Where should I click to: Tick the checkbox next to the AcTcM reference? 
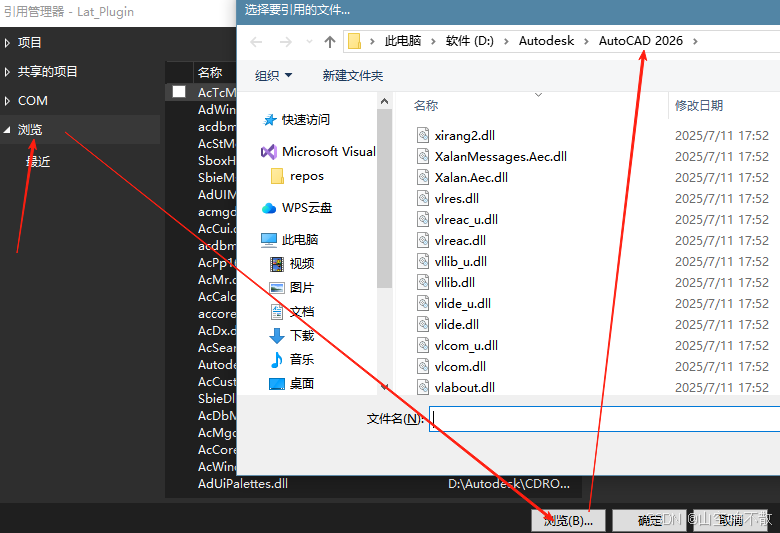click(179, 92)
